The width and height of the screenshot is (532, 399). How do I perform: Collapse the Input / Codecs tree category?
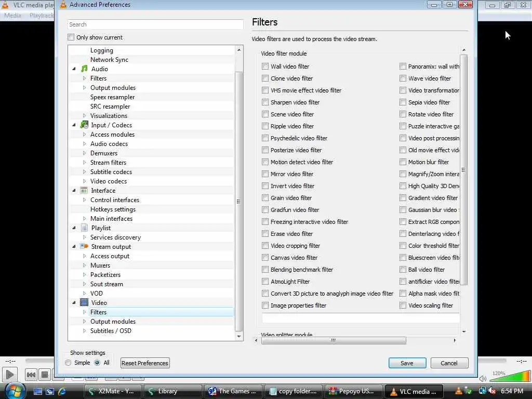pyautogui.click(x=74, y=125)
